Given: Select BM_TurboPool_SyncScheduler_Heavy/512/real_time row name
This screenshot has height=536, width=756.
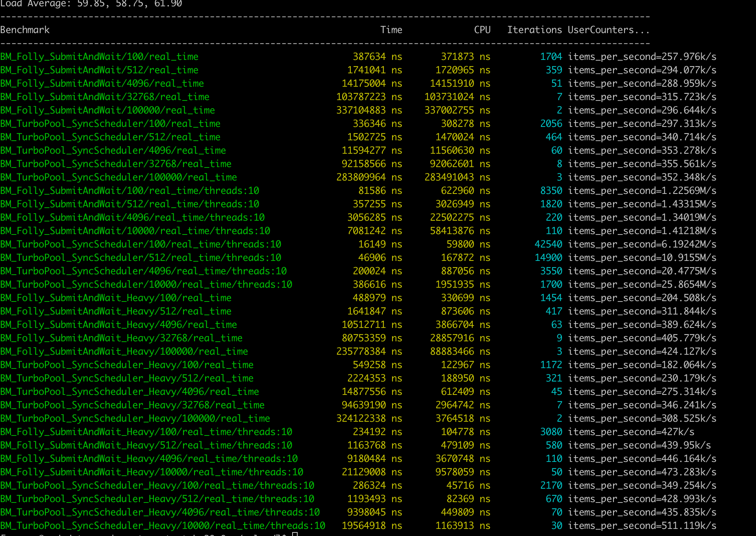Looking at the screenshot, I should [127, 378].
